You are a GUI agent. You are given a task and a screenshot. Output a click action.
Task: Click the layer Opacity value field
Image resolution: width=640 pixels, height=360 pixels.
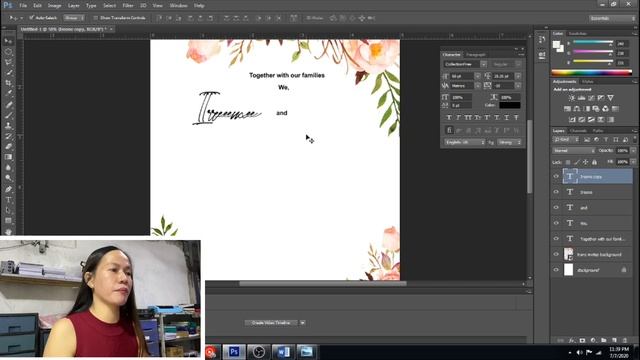[622, 151]
